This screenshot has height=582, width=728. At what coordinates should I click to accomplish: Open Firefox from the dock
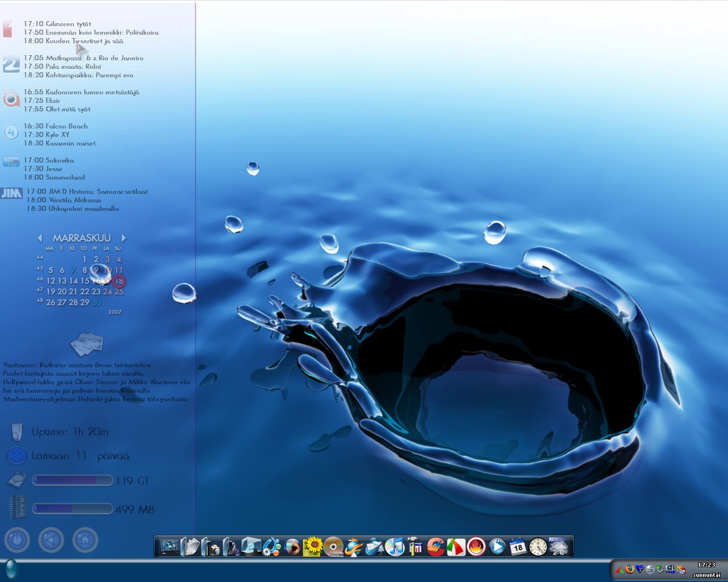click(x=354, y=547)
